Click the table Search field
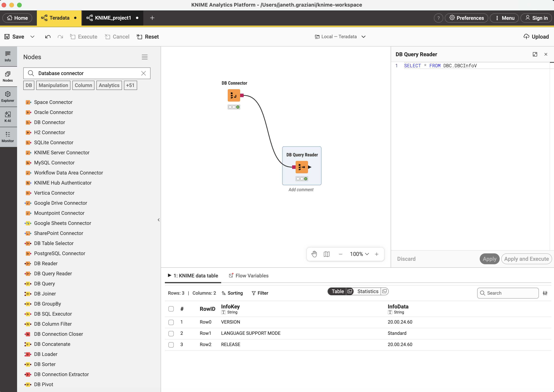The height and width of the screenshot is (392, 554). pyautogui.click(x=508, y=293)
